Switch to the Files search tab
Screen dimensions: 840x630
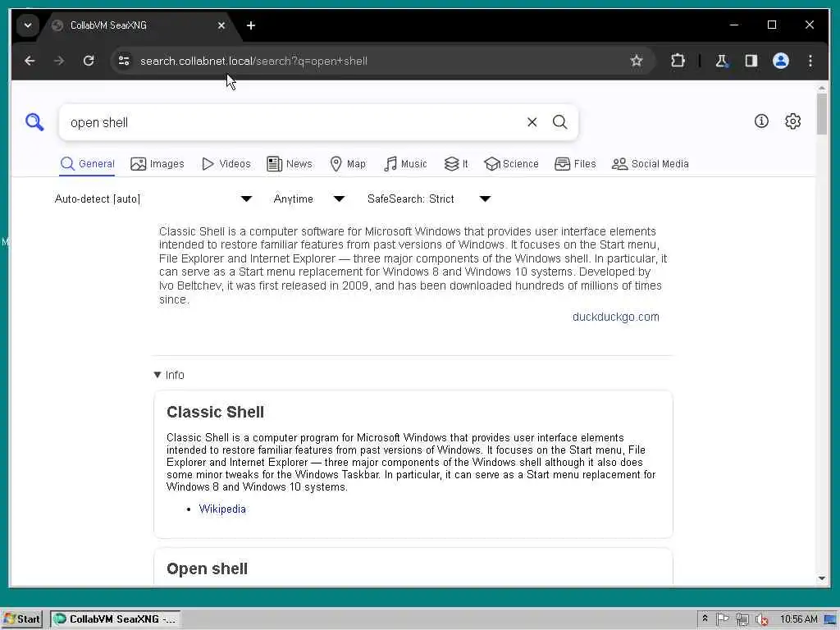pos(575,164)
